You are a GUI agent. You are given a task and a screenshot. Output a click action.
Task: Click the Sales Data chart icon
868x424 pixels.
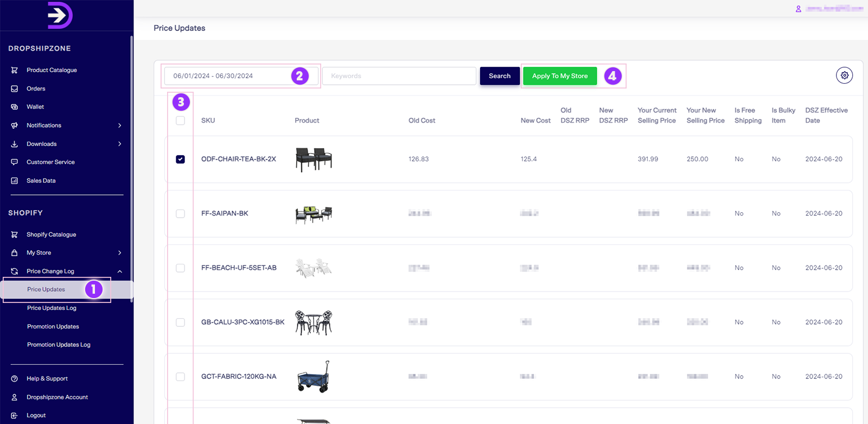pos(15,181)
